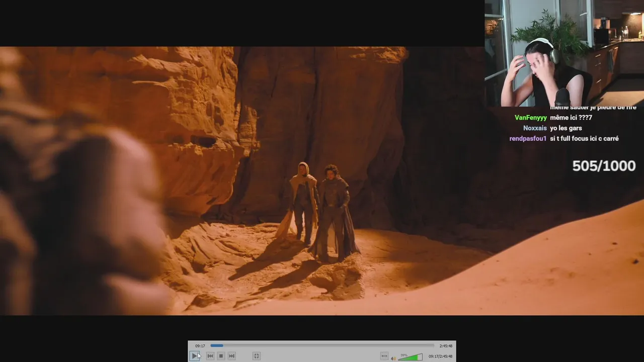The width and height of the screenshot is (644, 362).
Task: Mute audio via the speaker icon
Action: (393, 358)
